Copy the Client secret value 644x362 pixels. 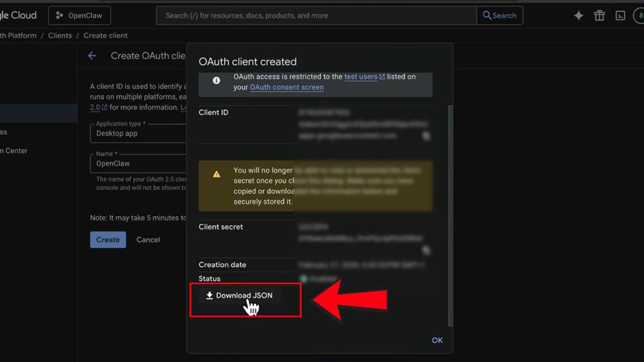(x=426, y=250)
